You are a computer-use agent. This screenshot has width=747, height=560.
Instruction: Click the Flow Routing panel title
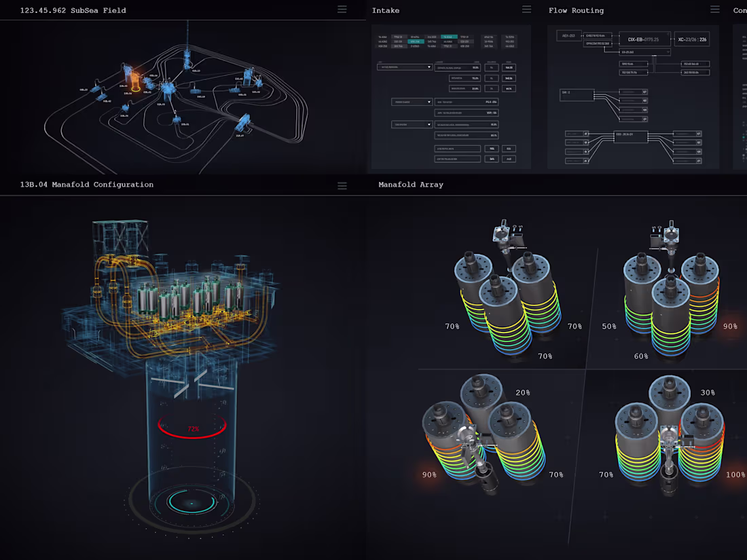[x=576, y=10]
